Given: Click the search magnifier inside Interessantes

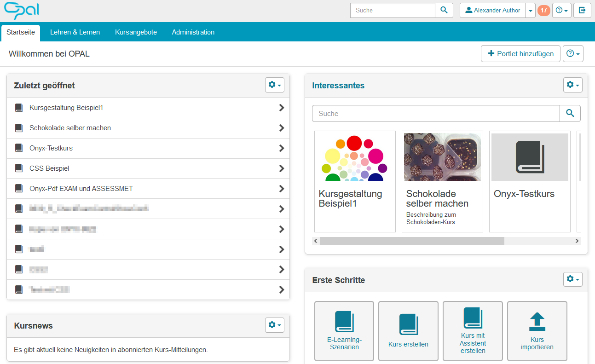Looking at the screenshot, I should coord(570,113).
